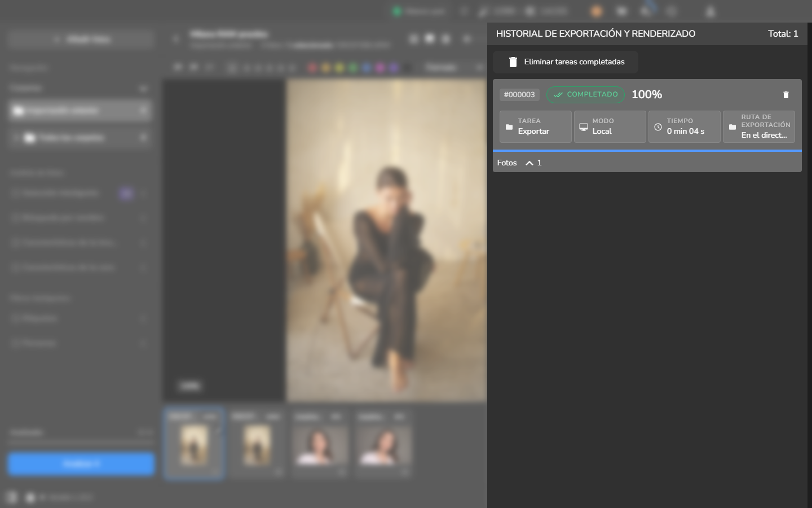The width and height of the screenshot is (812, 508).
Task: Click the blue progress bar of the export task
Action: [x=647, y=151]
